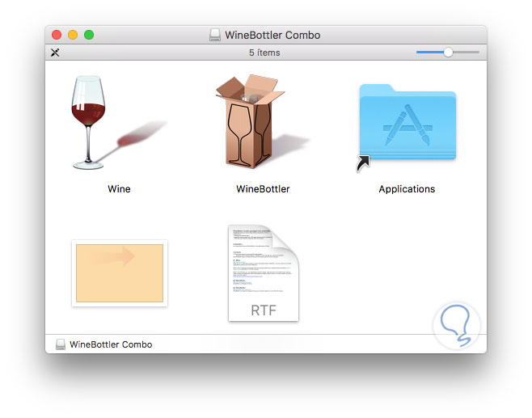Click the 5 ítems status text

click(264, 53)
